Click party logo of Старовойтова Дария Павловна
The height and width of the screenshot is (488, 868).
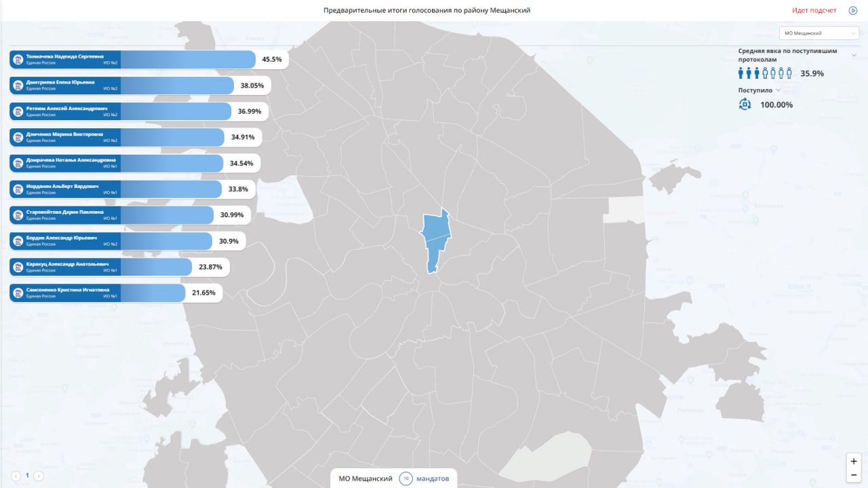pyautogui.click(x=18, y=214)
